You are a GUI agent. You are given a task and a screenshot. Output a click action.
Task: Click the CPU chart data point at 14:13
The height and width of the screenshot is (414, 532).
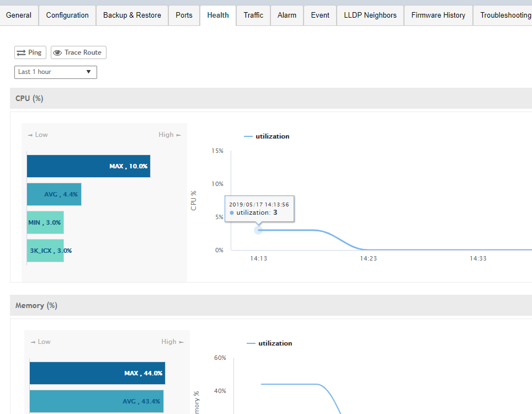click(258, 230)
